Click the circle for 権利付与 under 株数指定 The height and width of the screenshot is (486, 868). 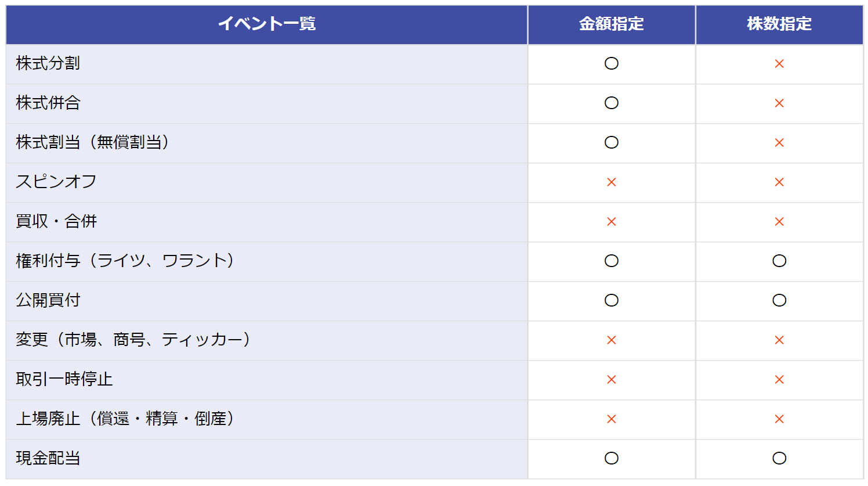pyautogui.click(x=779, y=261)
